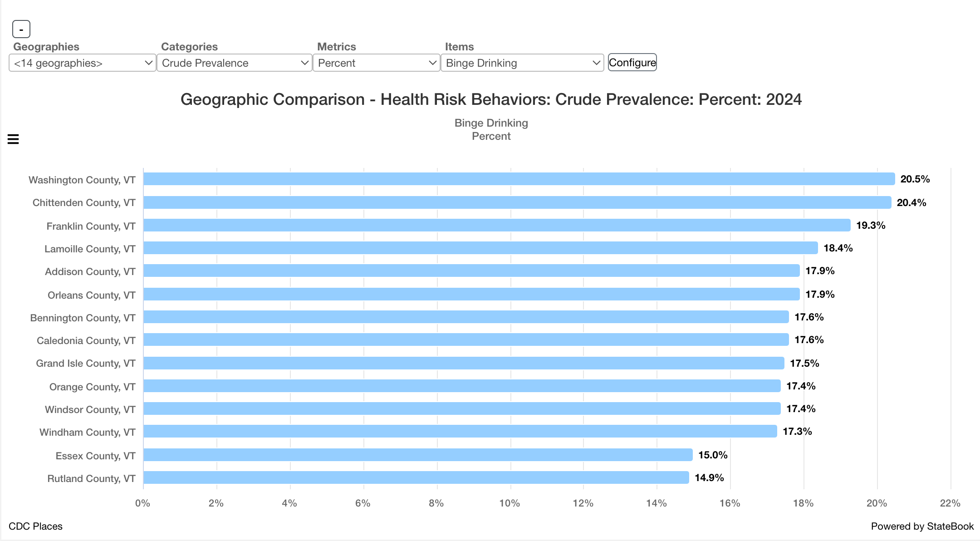Select the Essex County 15.0% bar
This screenshot has height=541, width=980.
pyautogui.click(x=418, y=455)
